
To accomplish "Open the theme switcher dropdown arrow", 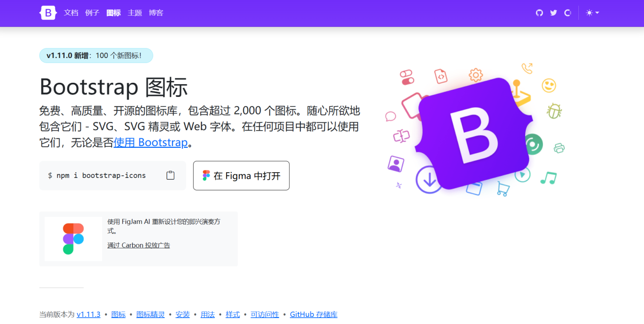I will pyautogui.click(x=596, y=13).
